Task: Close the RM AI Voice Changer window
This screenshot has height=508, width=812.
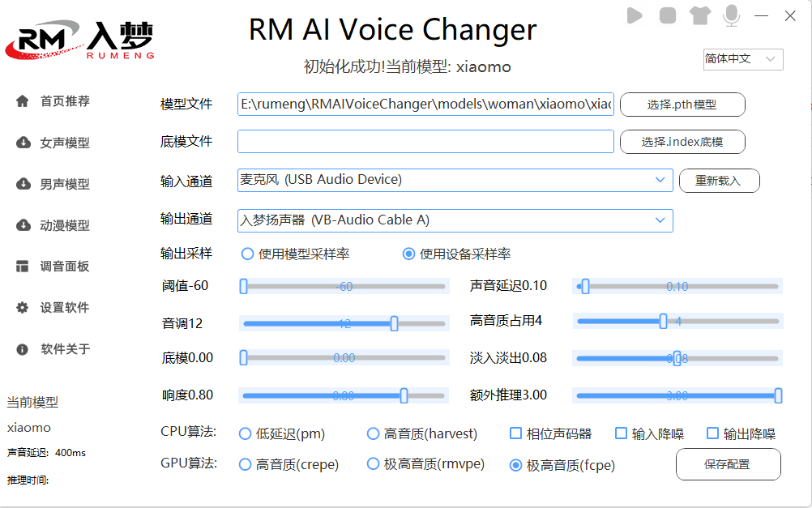Action: 790,16
